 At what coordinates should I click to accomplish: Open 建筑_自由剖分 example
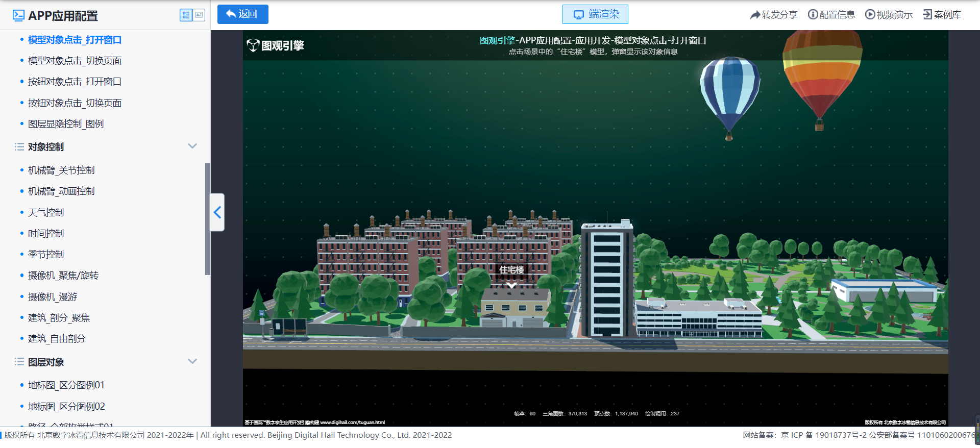57,339
